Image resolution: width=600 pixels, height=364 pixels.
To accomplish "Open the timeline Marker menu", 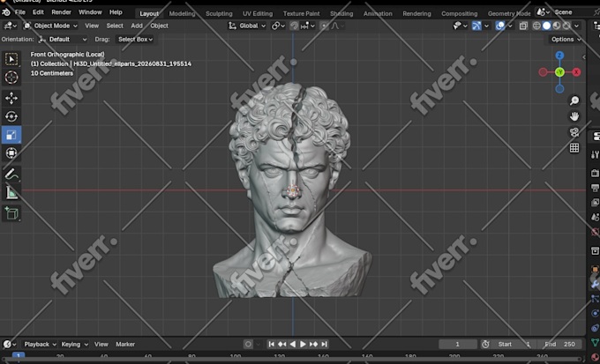I will click(x=125, y=344).
